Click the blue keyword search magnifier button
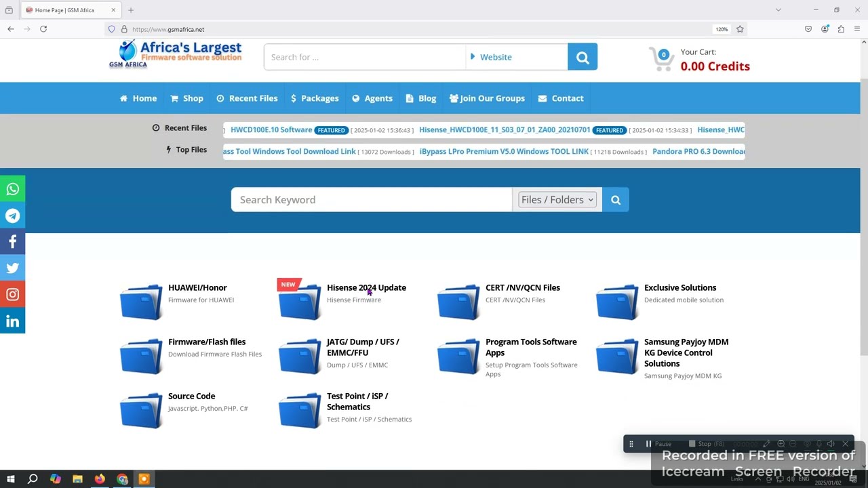Viewport: 868px width, 488px height. click(x=616, y=200)
